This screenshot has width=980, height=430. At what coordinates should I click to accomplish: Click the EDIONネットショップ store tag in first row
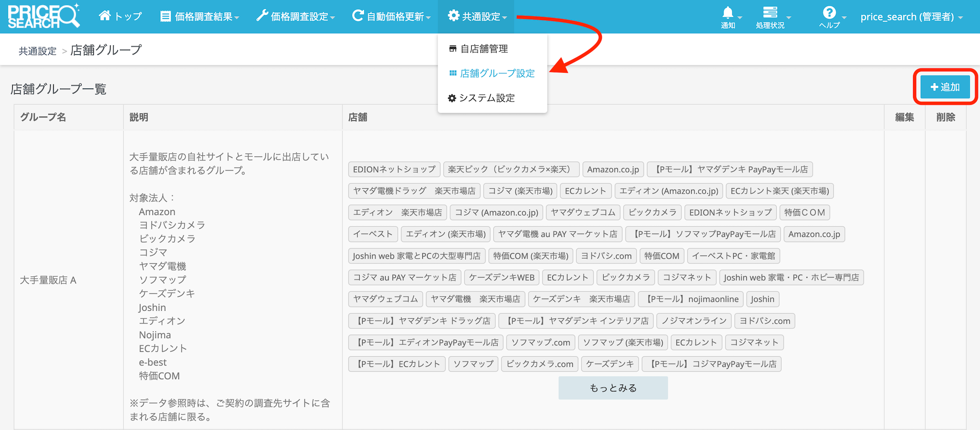point(394,170)
